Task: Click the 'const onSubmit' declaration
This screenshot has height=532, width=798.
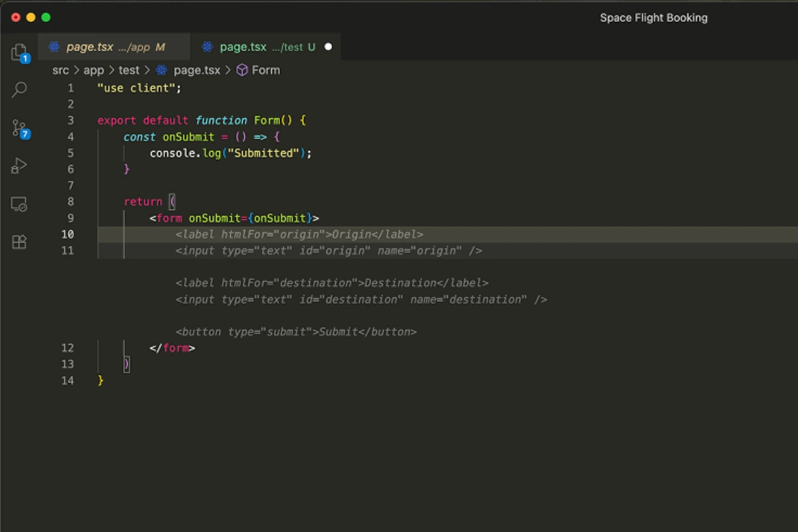Action: 169,137
